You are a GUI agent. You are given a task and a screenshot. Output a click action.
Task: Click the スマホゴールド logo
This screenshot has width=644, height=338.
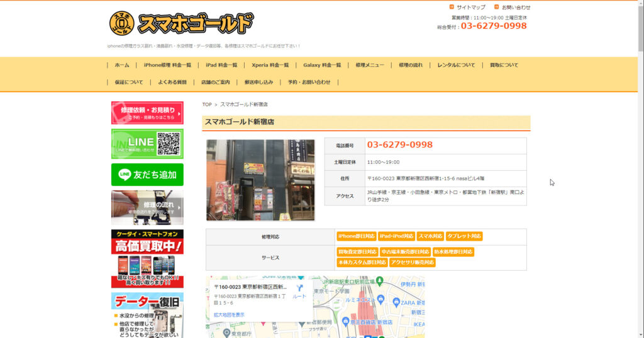coord(181,23)
